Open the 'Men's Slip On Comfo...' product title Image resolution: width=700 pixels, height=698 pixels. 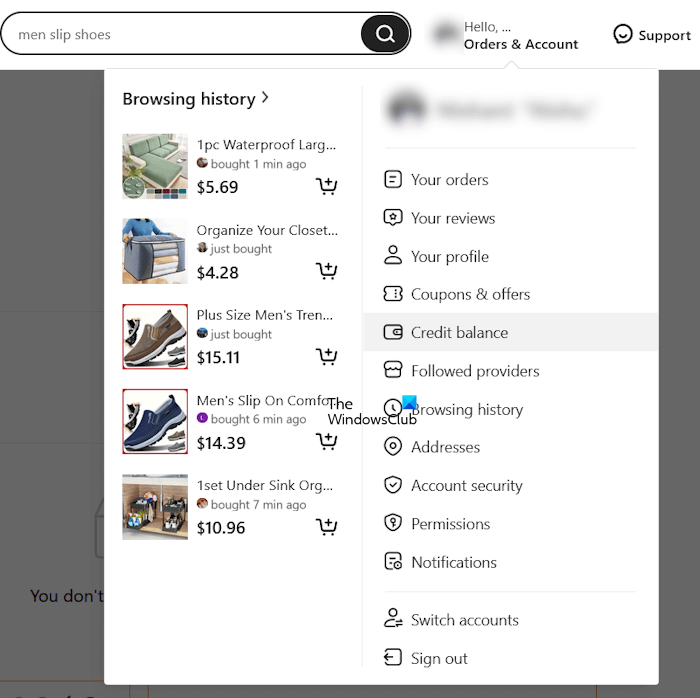click(264, 401)
